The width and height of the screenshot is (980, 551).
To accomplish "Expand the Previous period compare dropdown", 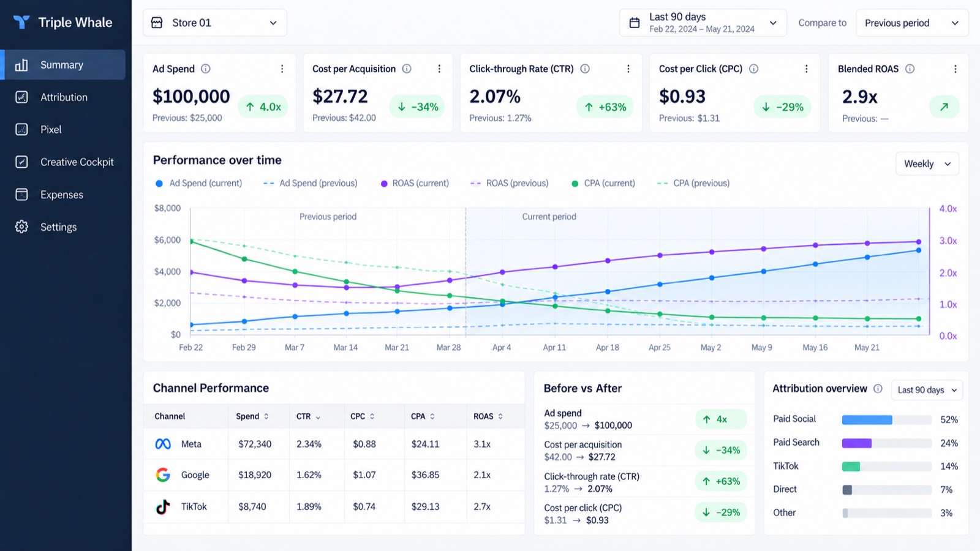I will (911, 23).
